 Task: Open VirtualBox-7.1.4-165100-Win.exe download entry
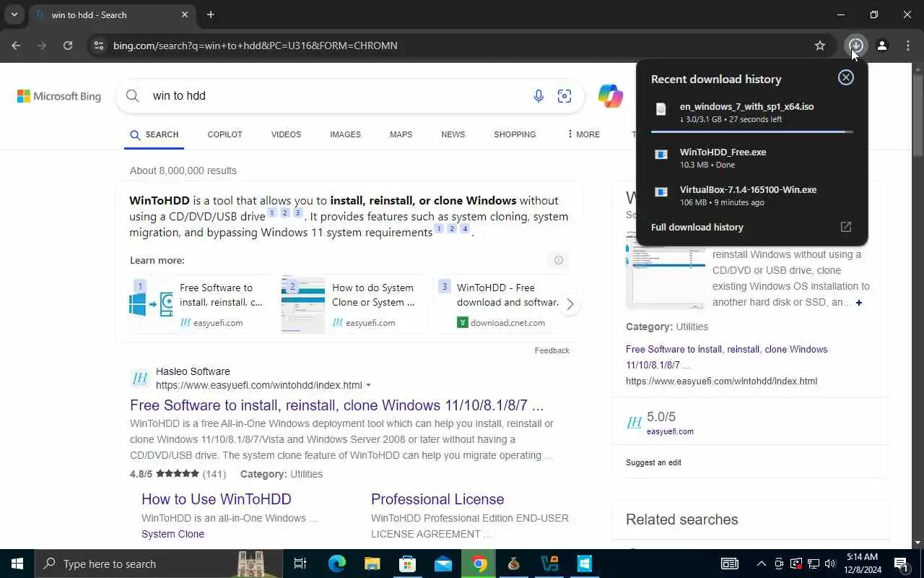(x=751, y=196)
